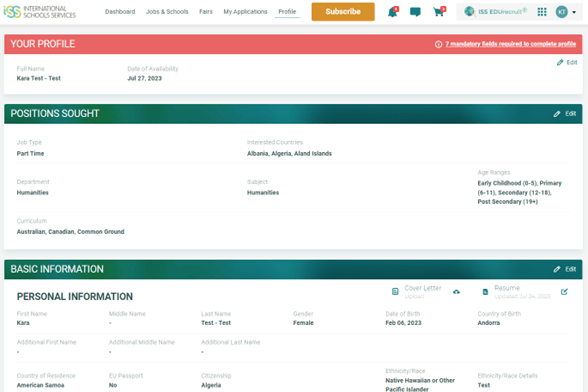
Task: Click the birth date 'Feb 06, 2023'
Action: coord(403,323)
